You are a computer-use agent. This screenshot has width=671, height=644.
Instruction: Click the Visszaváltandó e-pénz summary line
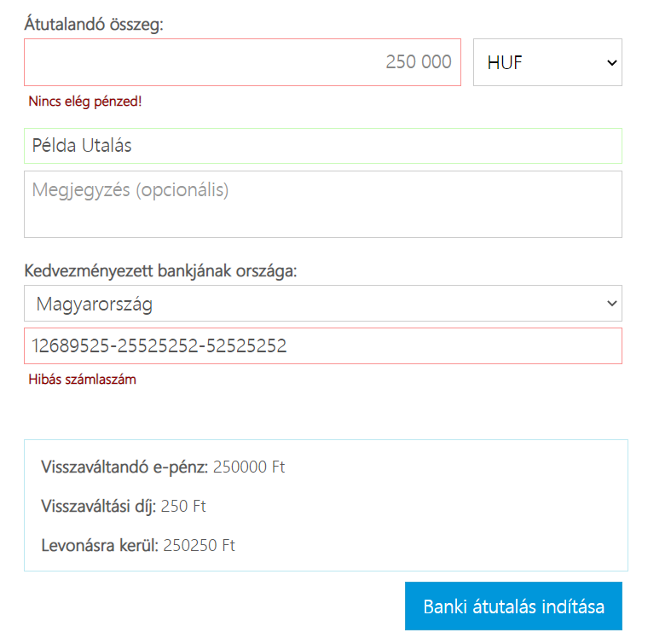coord(163,467)
